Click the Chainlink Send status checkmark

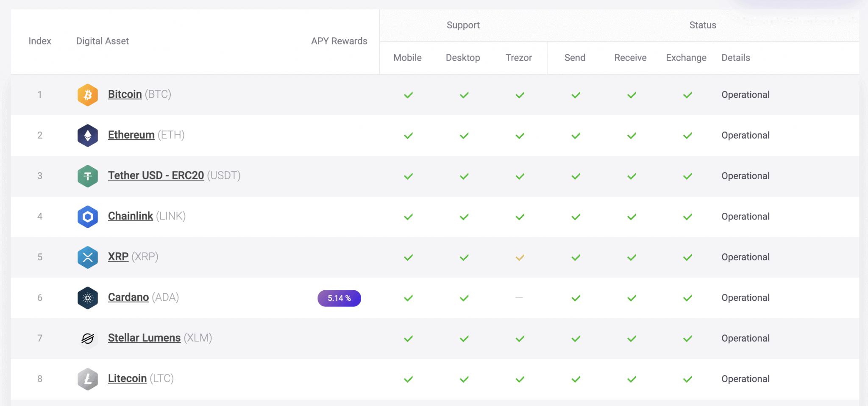576,217
